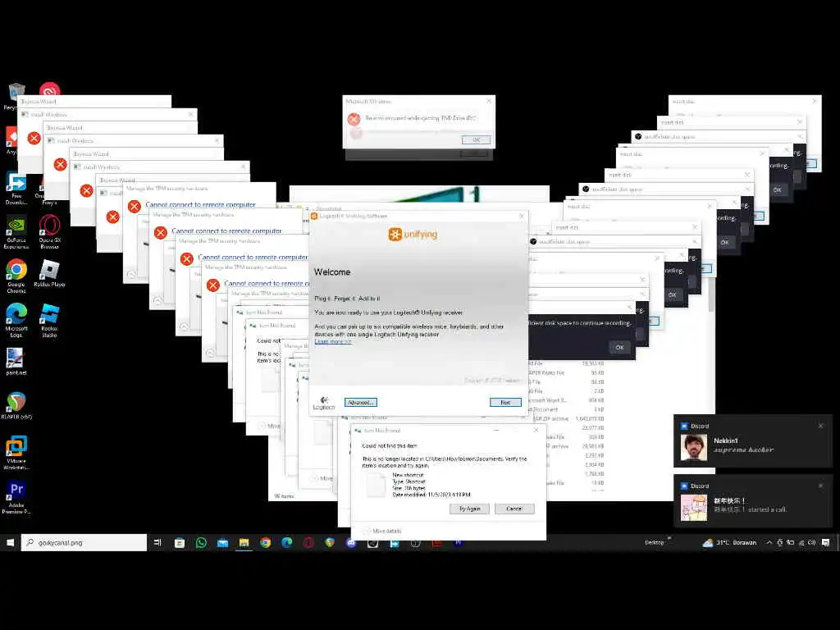This screenshot has width=840, height=630.
Task: Expand More details in front Item Not Found dialog
Action: coord(382,531)
